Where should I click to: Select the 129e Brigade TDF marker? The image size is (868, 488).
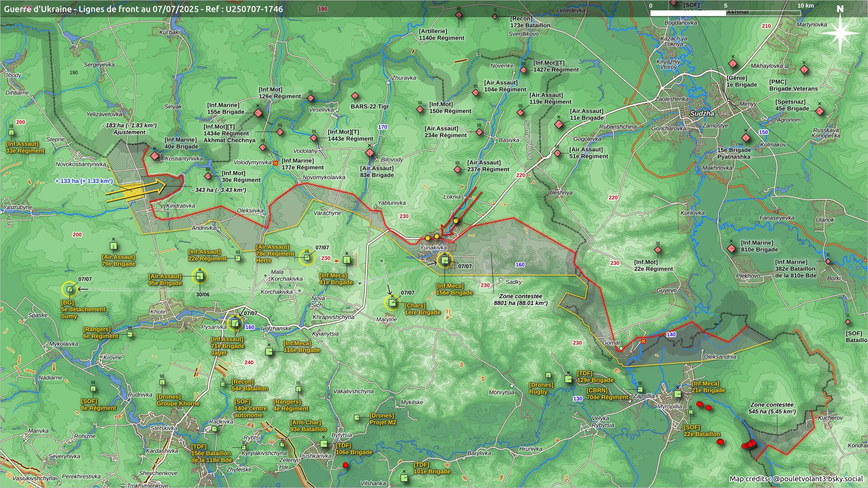pos(568,379)
